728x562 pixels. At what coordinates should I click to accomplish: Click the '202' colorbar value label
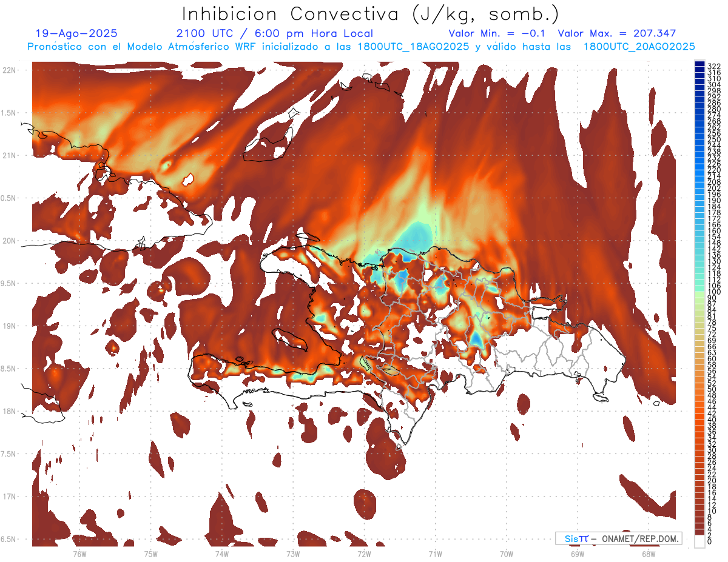[714, 188]
